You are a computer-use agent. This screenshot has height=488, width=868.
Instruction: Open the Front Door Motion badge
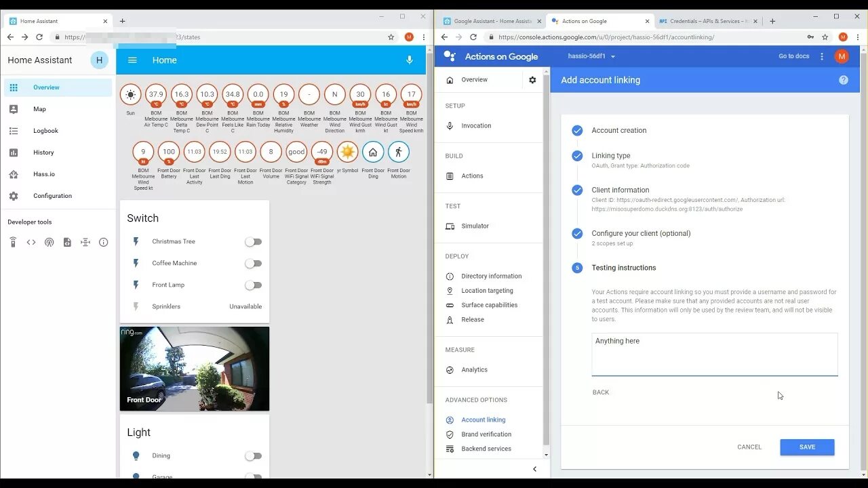(399, 152)
